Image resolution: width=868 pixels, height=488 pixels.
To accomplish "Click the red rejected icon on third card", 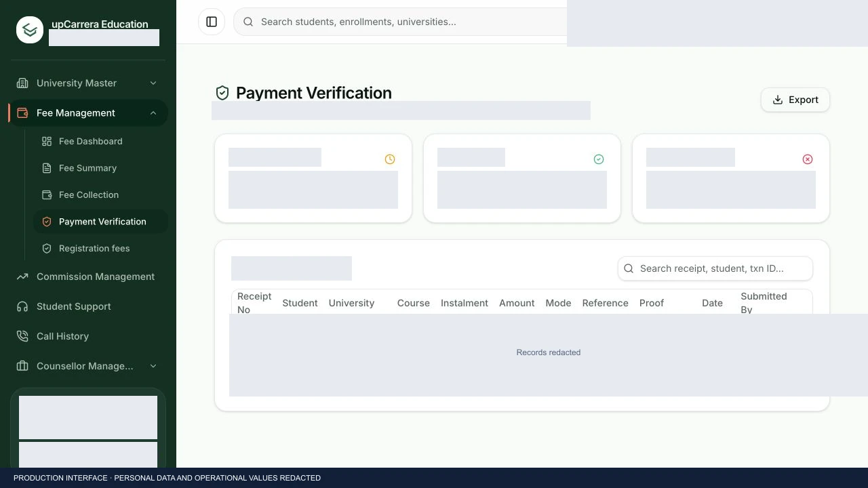I will coord(808,159).
